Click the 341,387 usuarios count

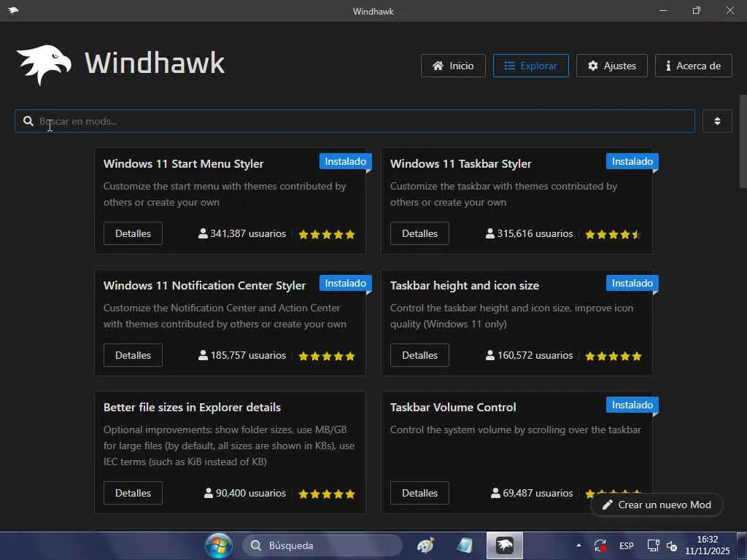[242, 234]
